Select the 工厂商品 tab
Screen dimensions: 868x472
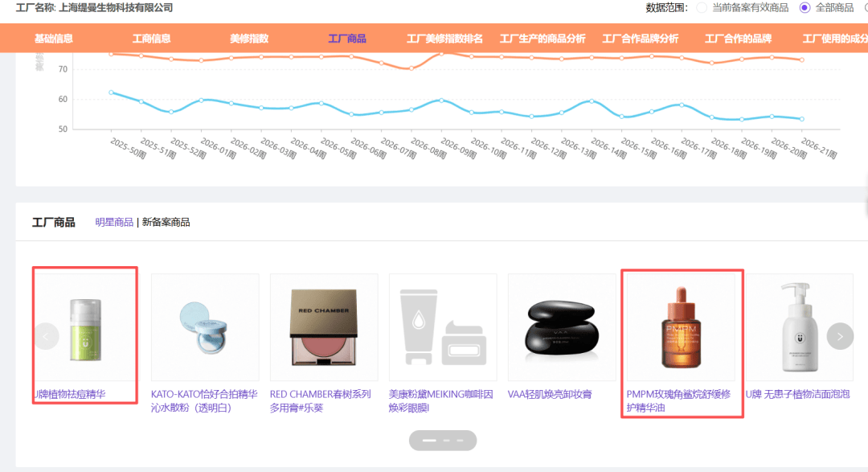(347, 39)
